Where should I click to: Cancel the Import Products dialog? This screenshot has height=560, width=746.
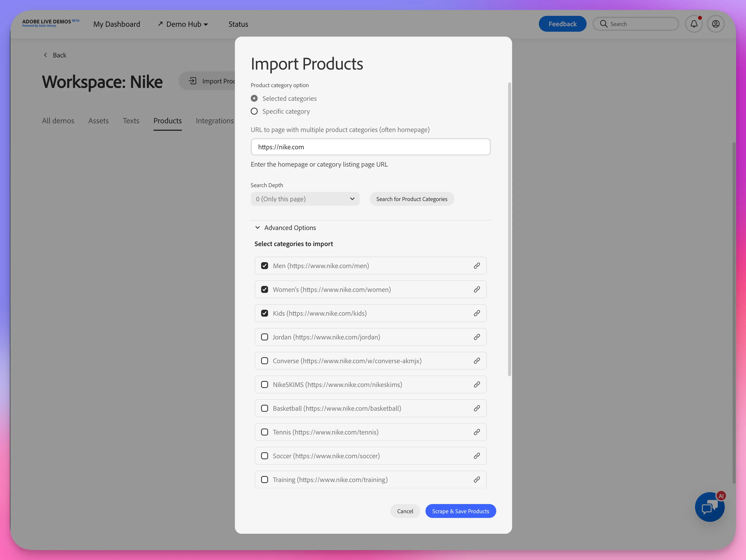pyautogui.click(x=405, y=511)
